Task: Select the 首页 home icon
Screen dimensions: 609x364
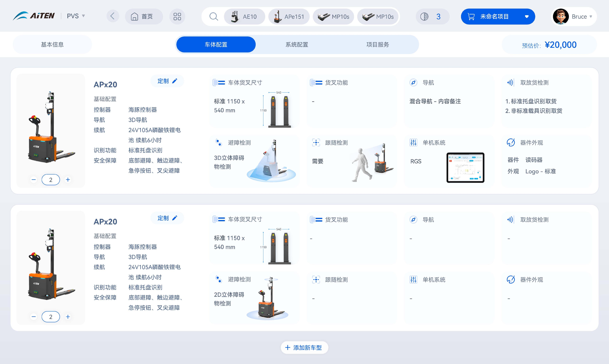Action: click(x=134, y=16)
